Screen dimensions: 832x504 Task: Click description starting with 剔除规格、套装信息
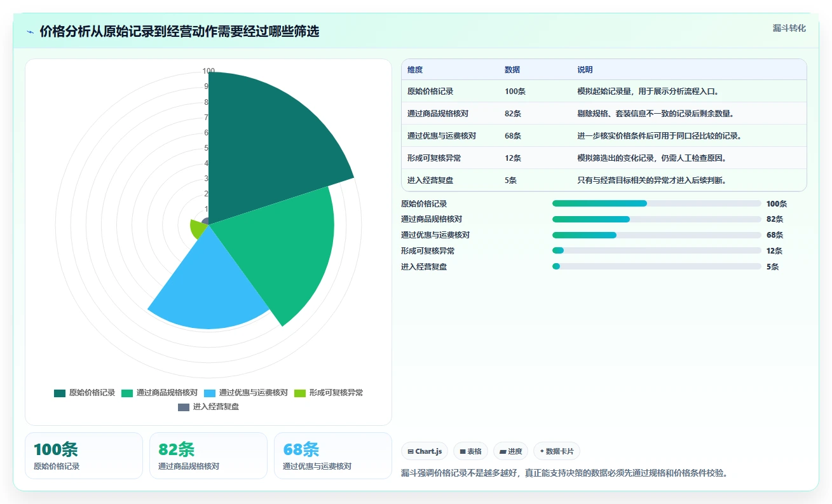coord(656,114)
